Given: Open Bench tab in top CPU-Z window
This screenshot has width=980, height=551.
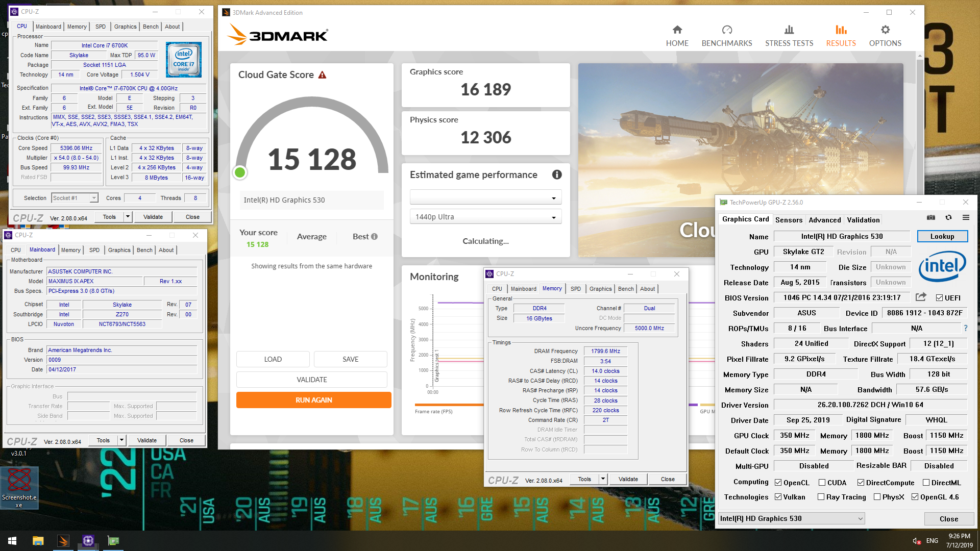Looking at the screenshot, I should point(151,27).
